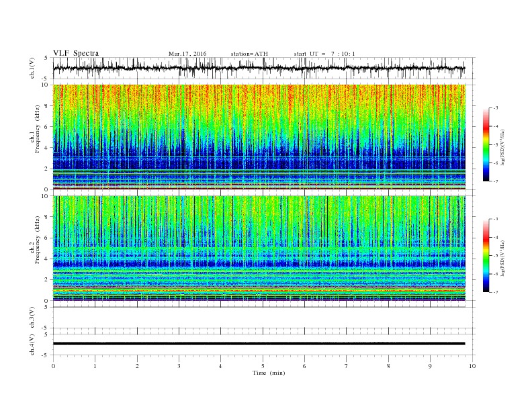Click the 'station=ATH' label
The image size is (532, 411).
point(249,54)
